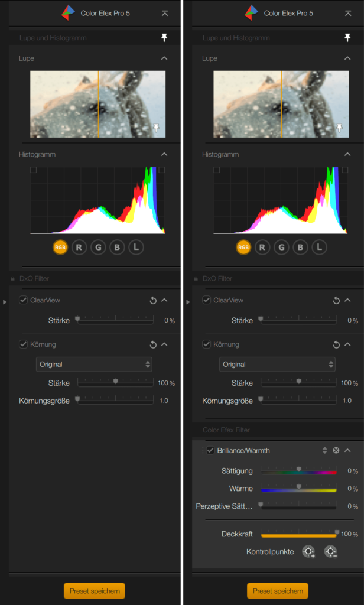This screenshot has width=364, height=605.
Task: Select RGB histogram channel in right panel
Action: point(243,248)
